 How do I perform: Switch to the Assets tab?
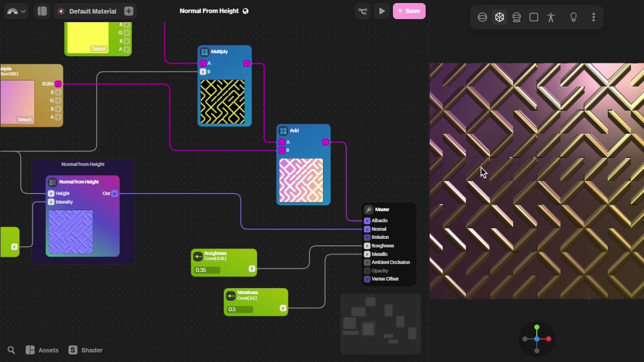click(42, 350)
